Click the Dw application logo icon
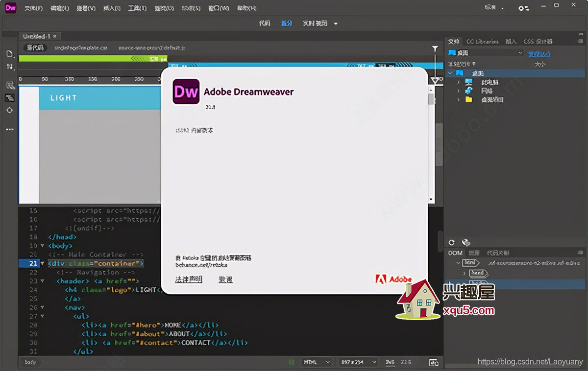This screenshot has height=371, width=588. pos(10,8)
